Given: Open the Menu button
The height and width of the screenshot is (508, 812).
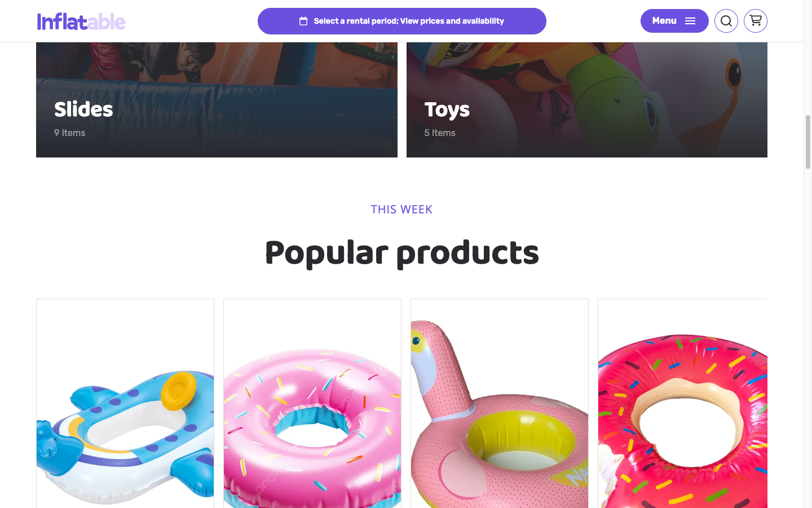Looking at the screenshot, I should pos(674,21).
